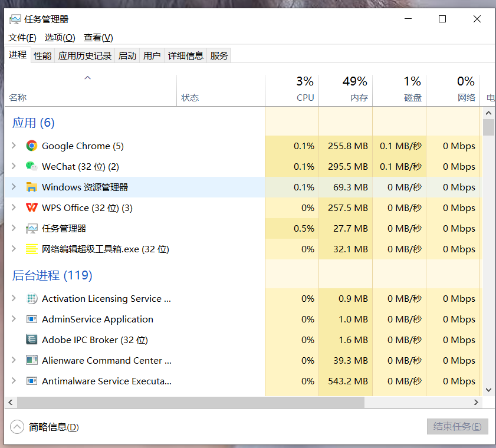The width and height of the screenshot is (496, 448).
Task: Click the 543.2 MB memory cell
Action: (346, 381)
